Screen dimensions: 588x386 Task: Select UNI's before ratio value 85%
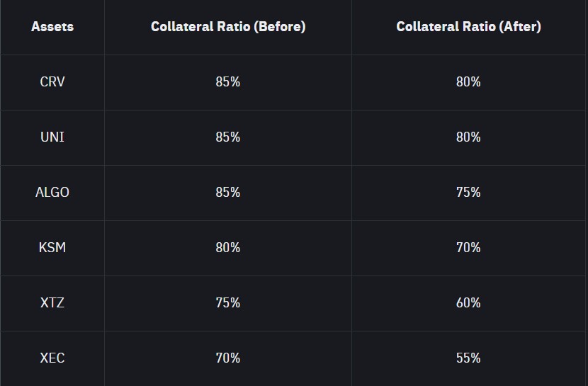[228, 137]
